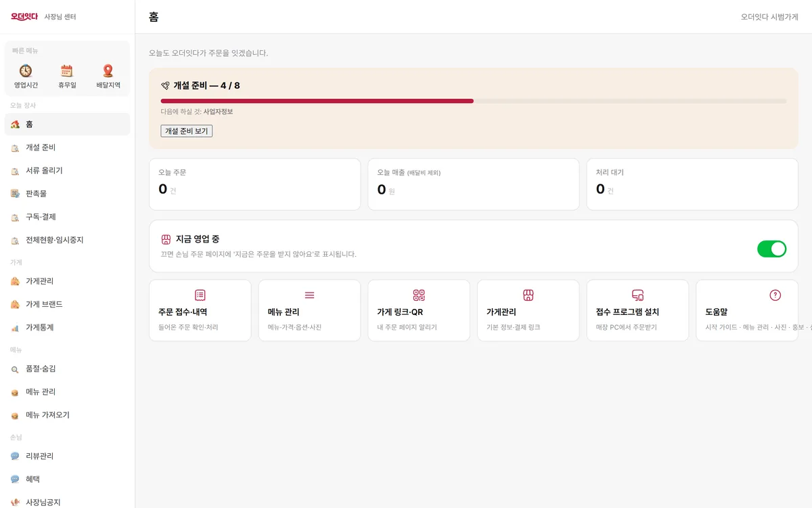
Task: Click the icon beside 판촉물
Action: (15, 194)
